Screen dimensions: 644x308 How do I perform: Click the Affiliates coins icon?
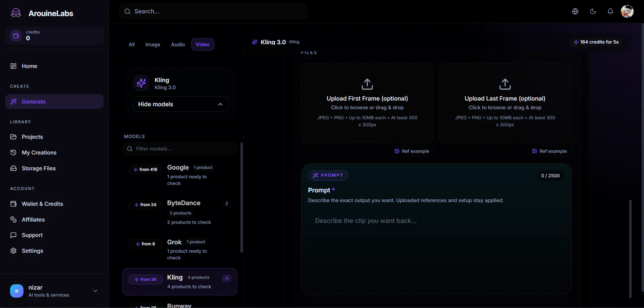tap(13, 220)
